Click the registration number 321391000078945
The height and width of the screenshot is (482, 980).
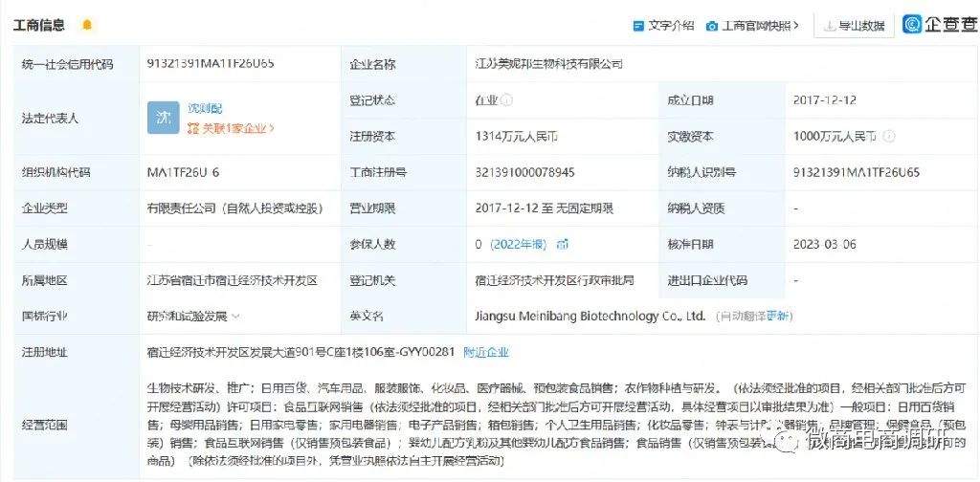coord(525,172)
